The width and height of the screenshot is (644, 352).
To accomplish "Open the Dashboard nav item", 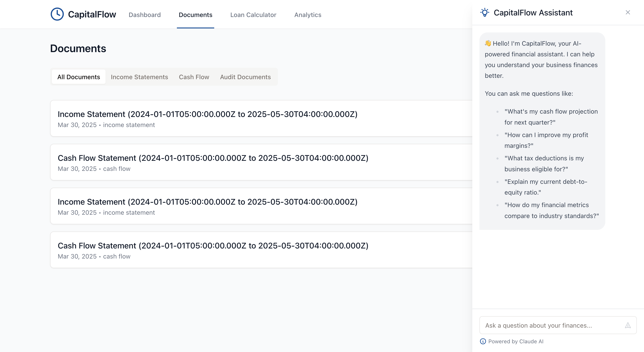I will [x=144, y=15].
